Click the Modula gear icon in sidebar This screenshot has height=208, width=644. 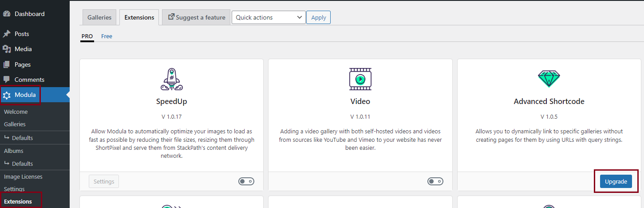click(x=7, y=95)
